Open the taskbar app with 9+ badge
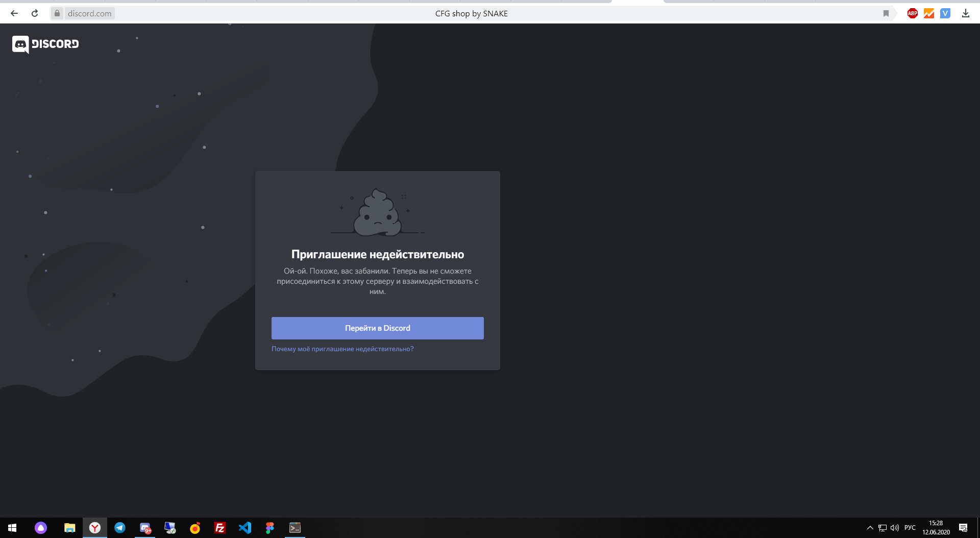The height and width of the screenshot is (538, 980). (x=145, y=528)
